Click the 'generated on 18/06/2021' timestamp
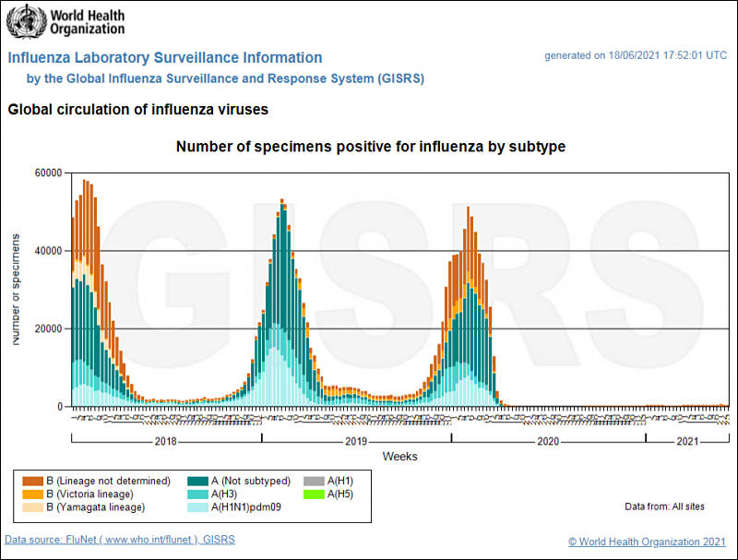 coord(636,55)
